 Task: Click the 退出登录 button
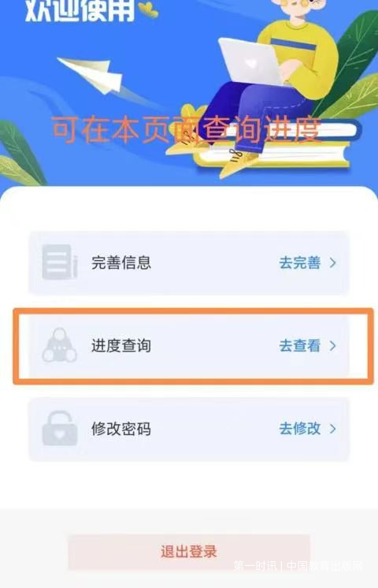pyautogui.click(x=189, y=552)
